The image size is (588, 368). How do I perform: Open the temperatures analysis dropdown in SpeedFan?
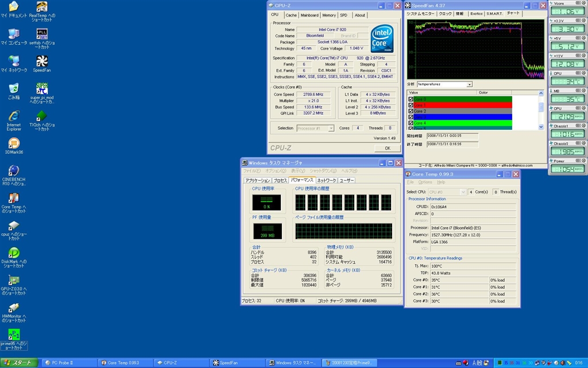(469, 84)
